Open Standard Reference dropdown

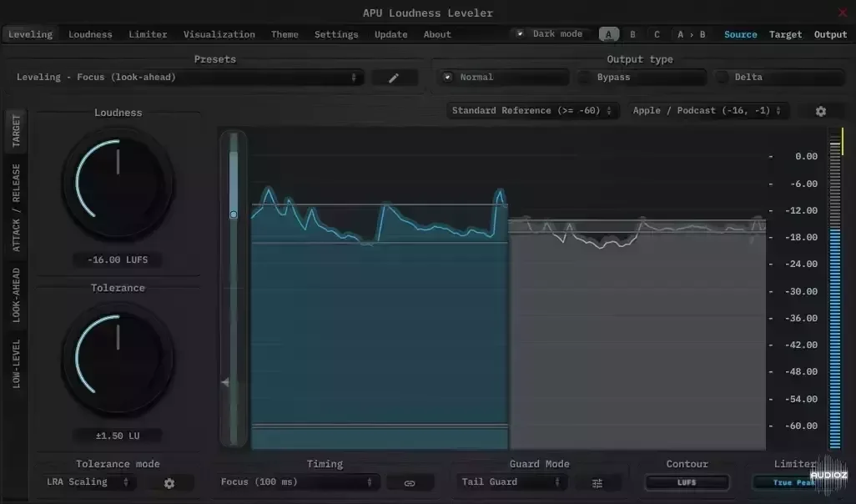pos(532,110)
